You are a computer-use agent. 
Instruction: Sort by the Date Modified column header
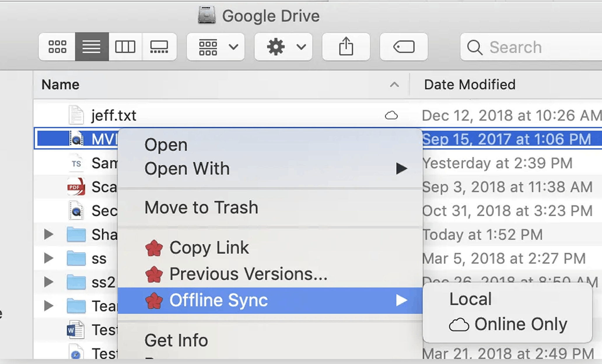point(470,85)
